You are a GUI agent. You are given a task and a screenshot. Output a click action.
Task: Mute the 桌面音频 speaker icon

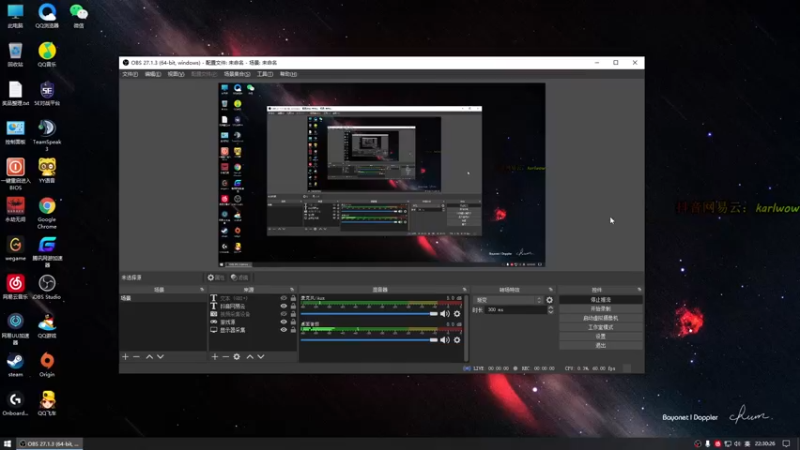445,340
